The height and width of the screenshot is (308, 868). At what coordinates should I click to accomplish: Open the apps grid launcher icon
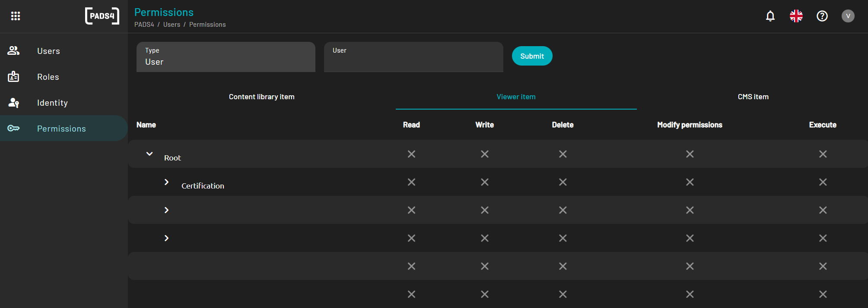(x=16, y=16)
